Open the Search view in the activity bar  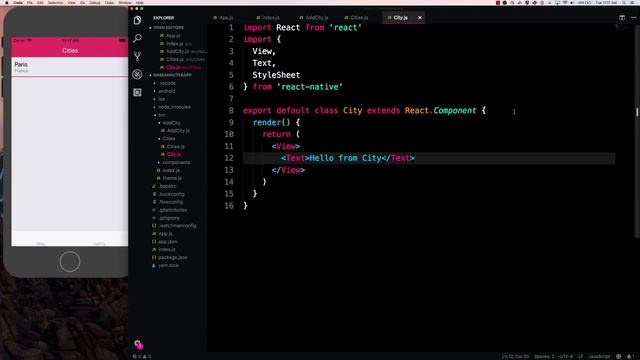point(137,38)
